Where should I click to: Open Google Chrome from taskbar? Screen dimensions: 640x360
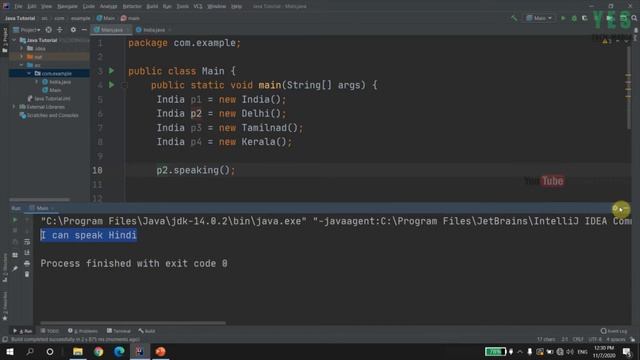pyautogui.click(x=98, y=351)
